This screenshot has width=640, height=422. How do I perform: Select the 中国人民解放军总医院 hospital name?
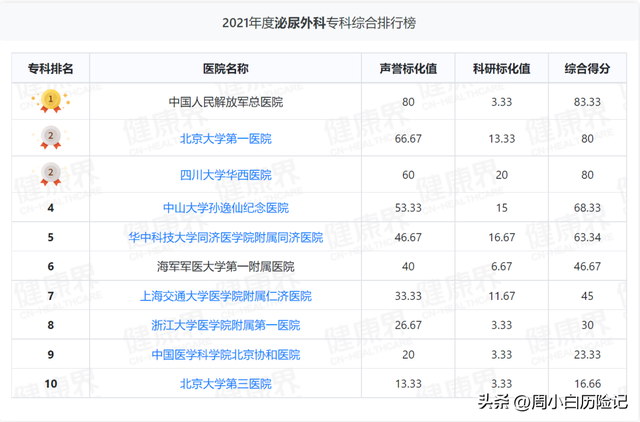point(226,102)
